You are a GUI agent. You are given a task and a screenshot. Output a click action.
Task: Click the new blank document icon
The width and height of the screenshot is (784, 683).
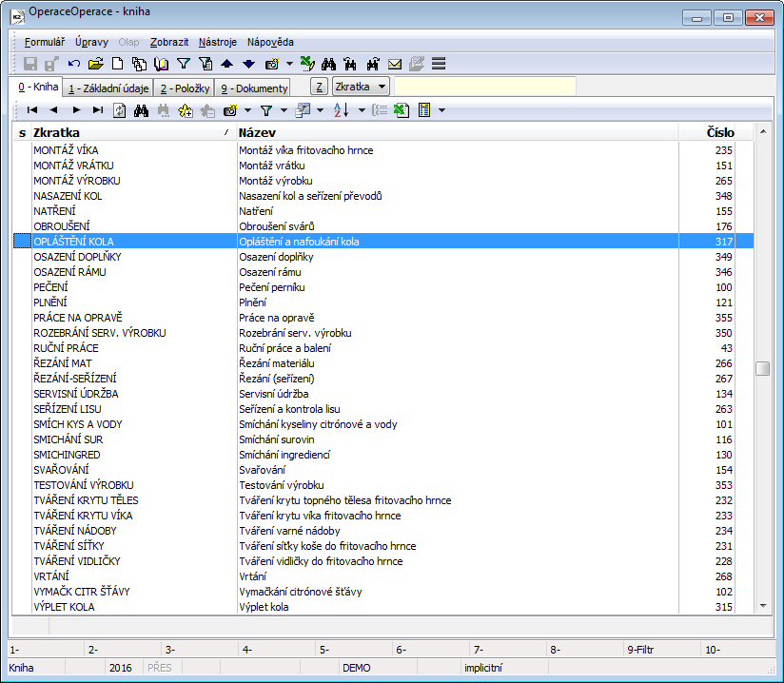tap(118, 64)
